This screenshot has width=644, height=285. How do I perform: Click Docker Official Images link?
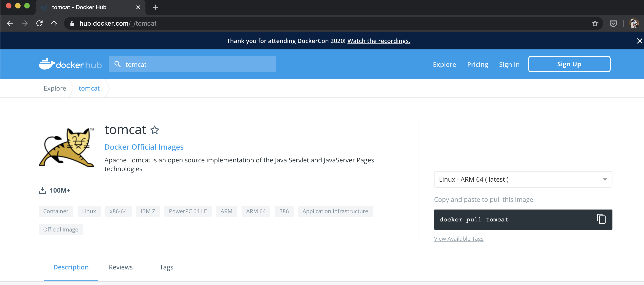tap(144, 147)
